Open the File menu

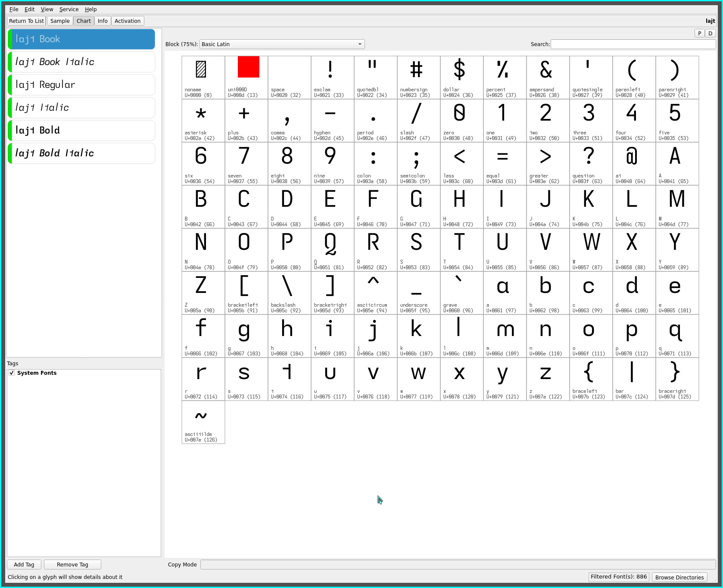pyautogui.click(x=14, y=9)
